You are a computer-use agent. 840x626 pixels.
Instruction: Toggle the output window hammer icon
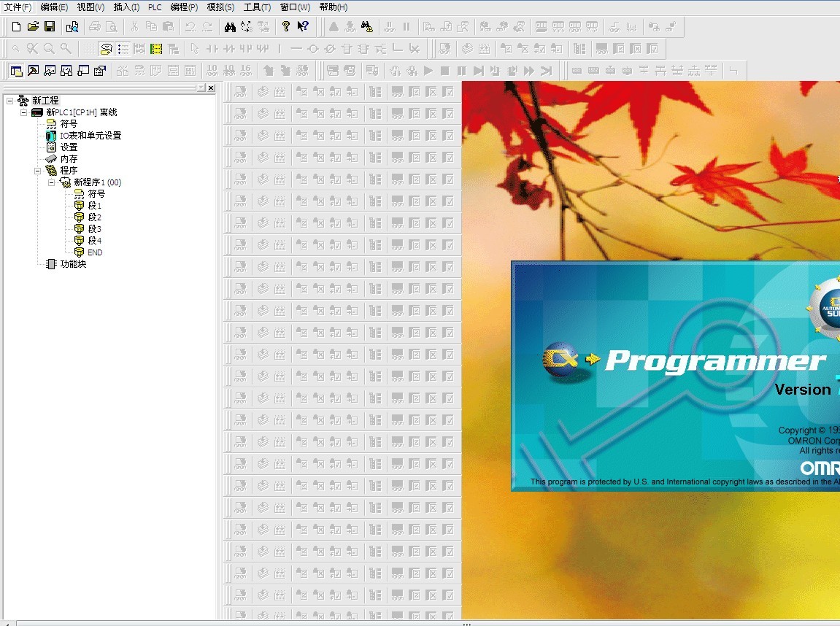(33, 71)
